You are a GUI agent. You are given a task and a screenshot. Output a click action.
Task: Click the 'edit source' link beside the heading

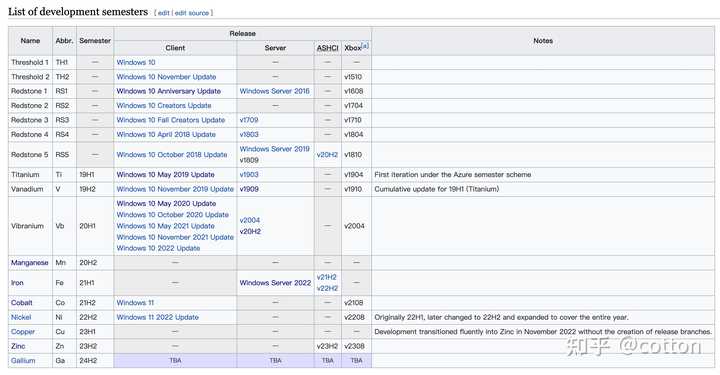pos(192,13)
